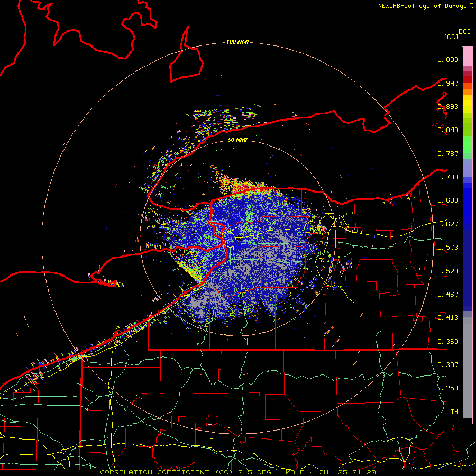Click the 0.947 color scale value
Screen dimensions: 476x476
click(x=448, y=83)
